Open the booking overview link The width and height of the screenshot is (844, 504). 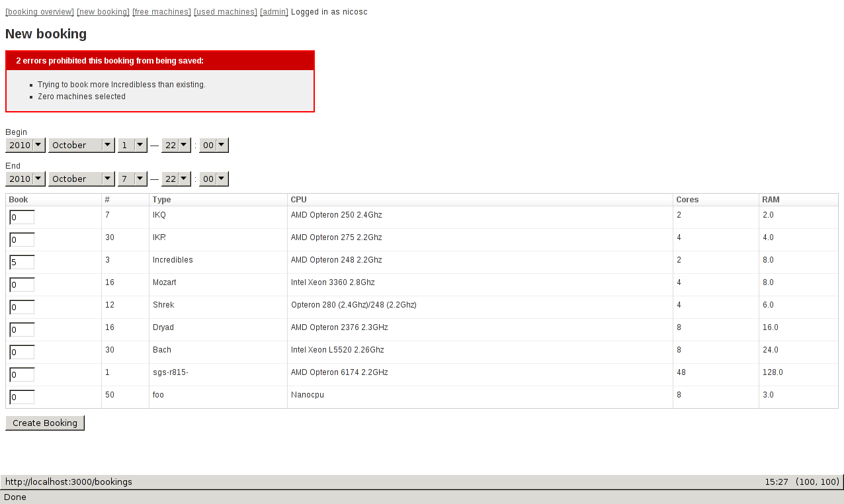(40, 12)
